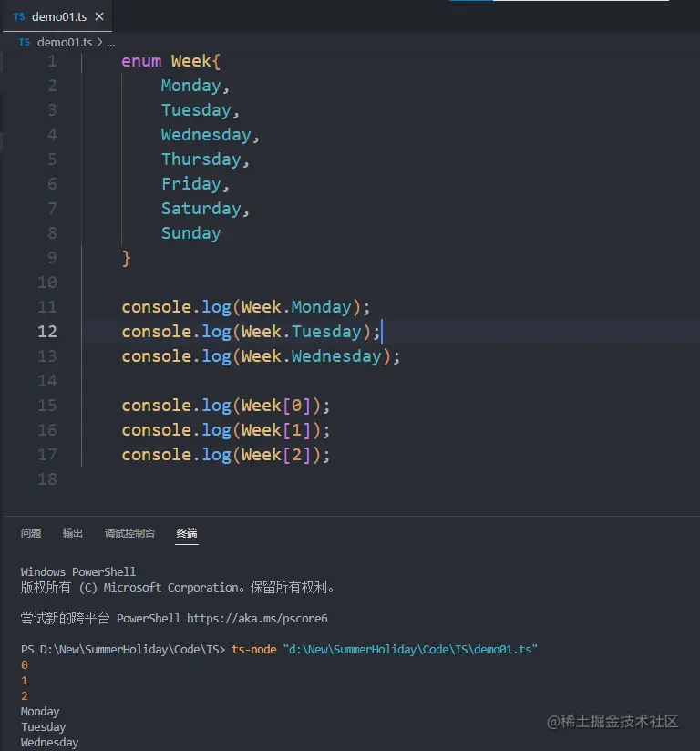Screen dimensions: 700x751
Task: Click Week.Tuesday in the line 12 log call
Action: coord(302,332)
